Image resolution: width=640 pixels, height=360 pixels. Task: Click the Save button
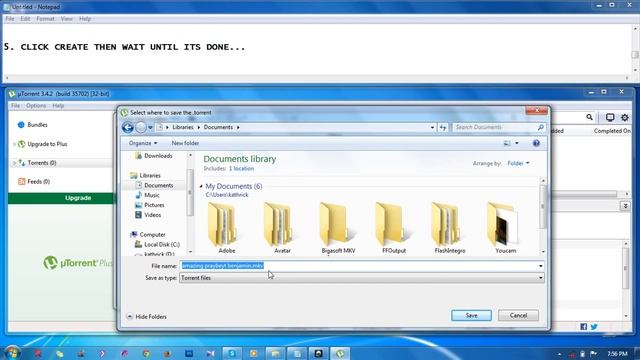471,316
